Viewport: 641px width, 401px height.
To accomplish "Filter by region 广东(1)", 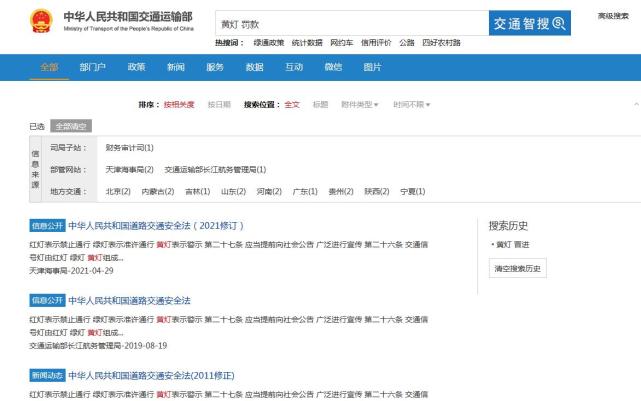I will tap(305, 191).
